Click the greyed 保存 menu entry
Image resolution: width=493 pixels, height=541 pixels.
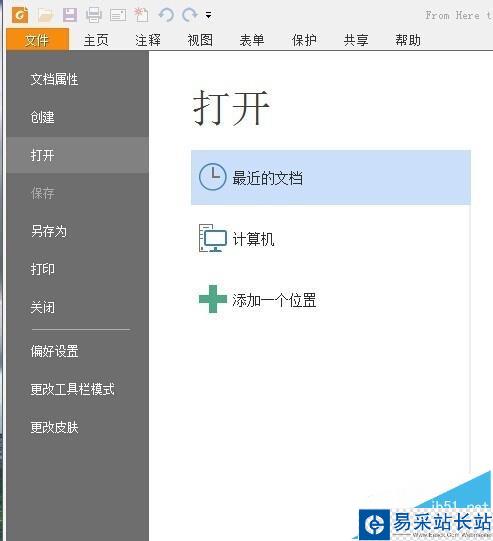coord(78,193)
